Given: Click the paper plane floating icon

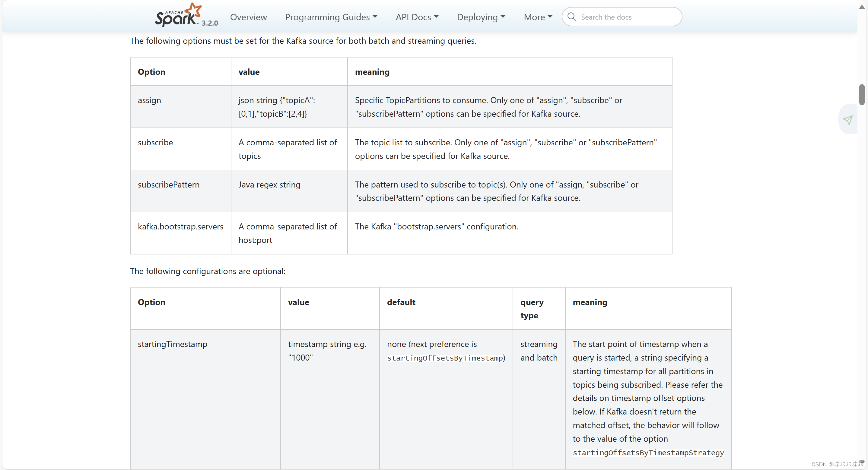Looking at the screenshot, I should [x=848, y=120].
